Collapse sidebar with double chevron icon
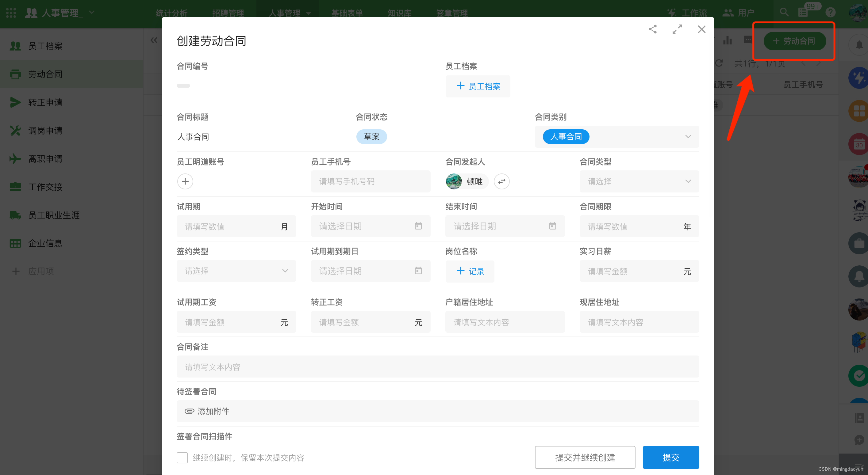The image size is (868, 475). pyautogui.click(x=154, y=40)
